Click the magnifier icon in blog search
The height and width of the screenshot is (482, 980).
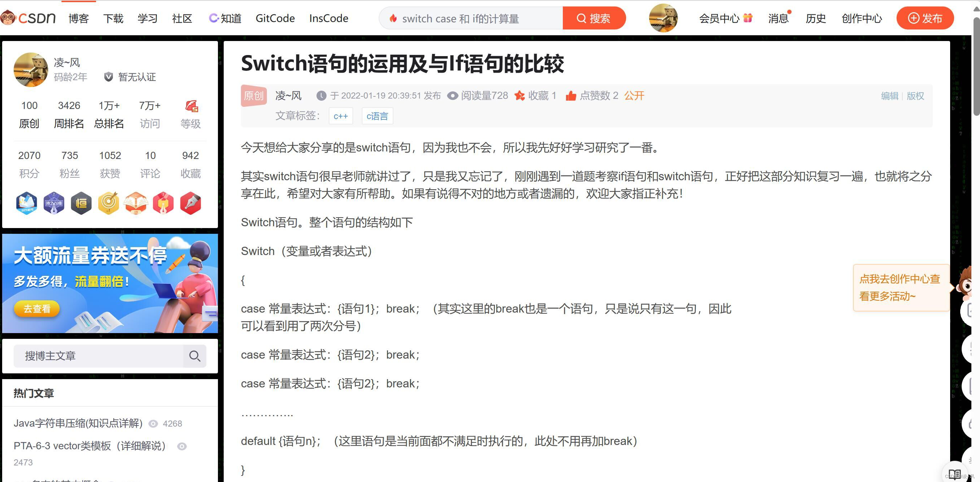coord(195,356)
